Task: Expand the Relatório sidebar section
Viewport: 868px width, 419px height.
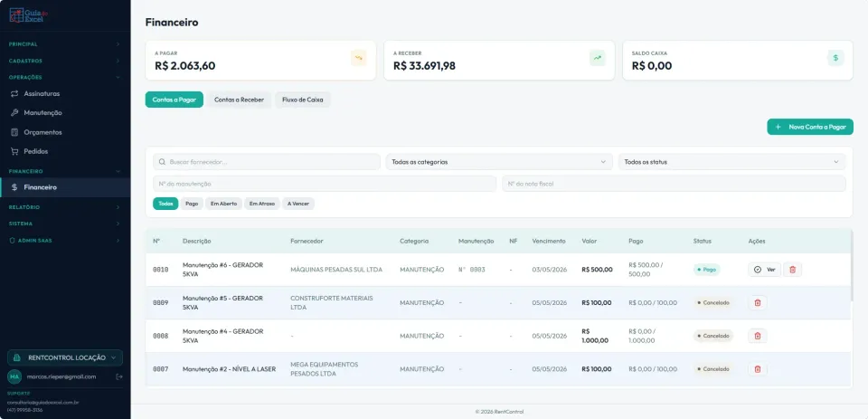Action: [65, 207]
